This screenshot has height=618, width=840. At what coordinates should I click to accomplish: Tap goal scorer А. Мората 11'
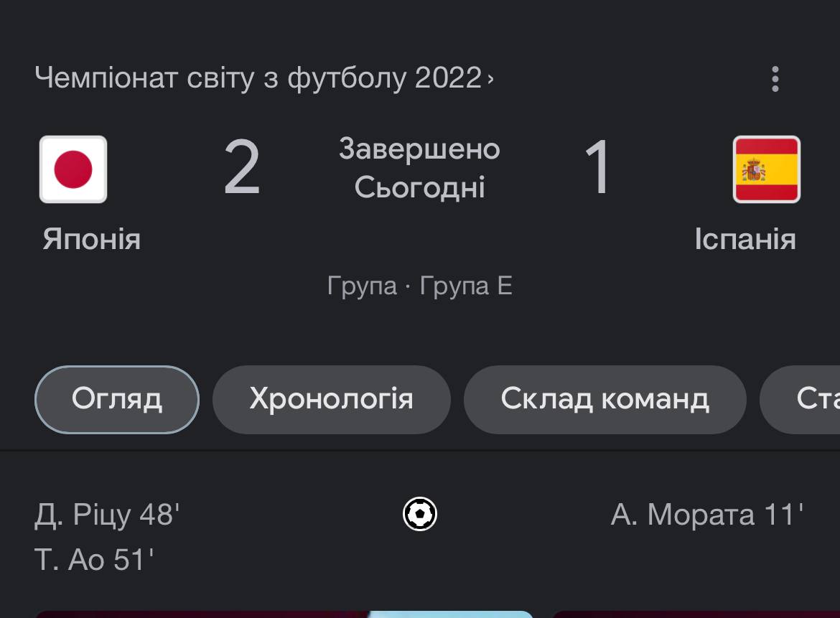[706, 515]
